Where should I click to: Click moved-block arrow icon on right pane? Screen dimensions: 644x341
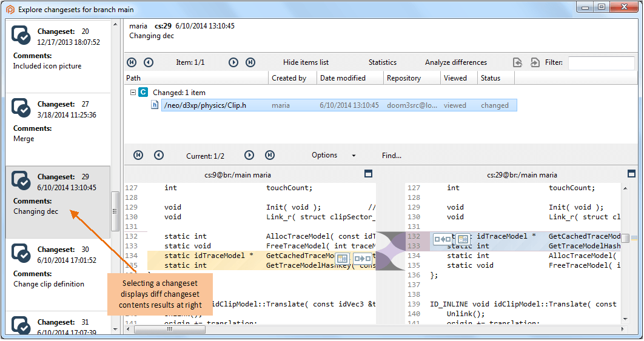pyautogui.click(x=442, y=239)
